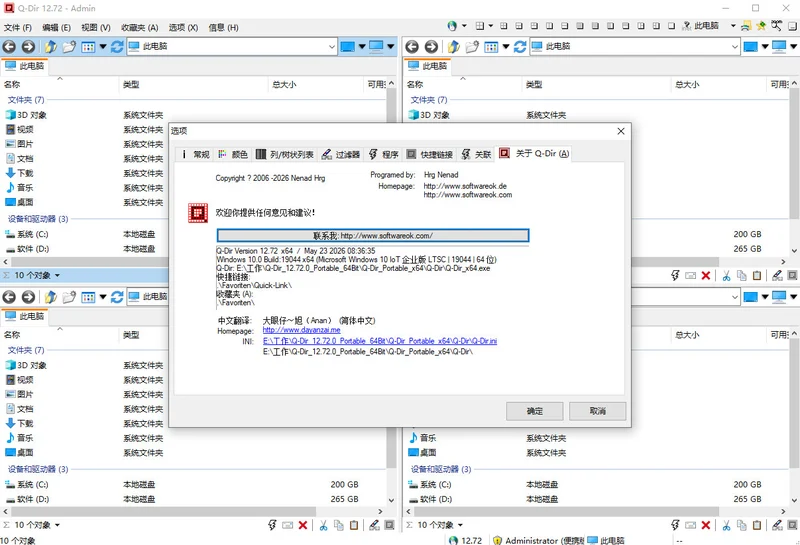Screen dimensions: 800x545
Task: Click the 联系我 softwareok.com button
Action: (373, 236)
